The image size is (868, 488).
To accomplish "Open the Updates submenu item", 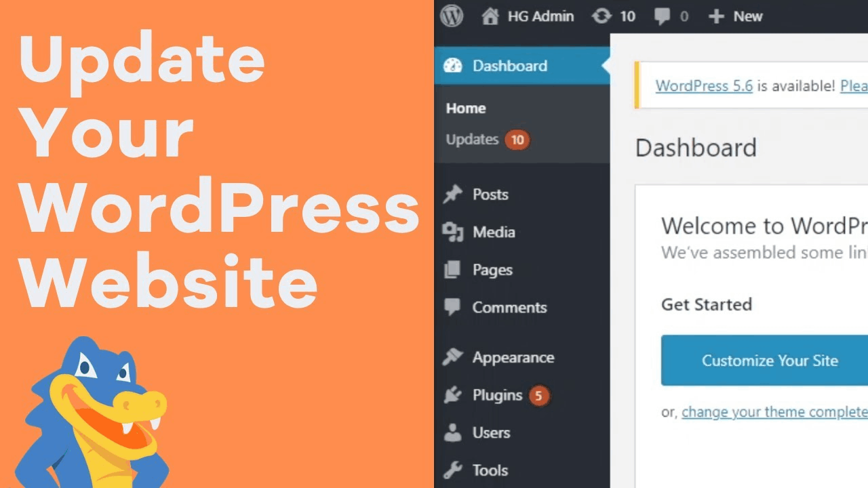I will [473, 140].
